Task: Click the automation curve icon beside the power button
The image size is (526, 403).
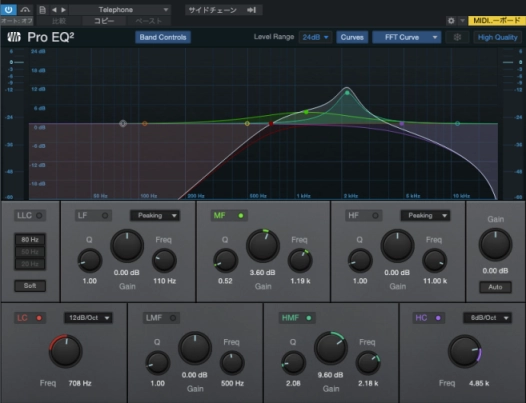Action: [x=25, y=10]
